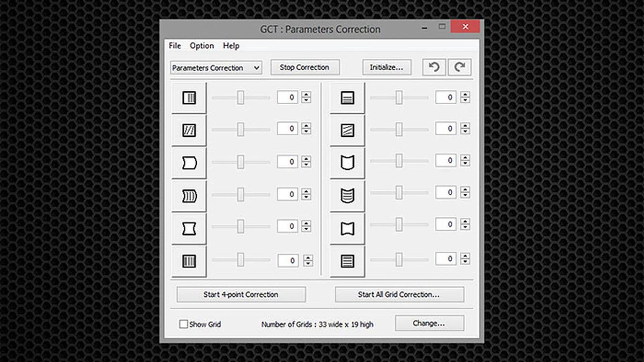
Task: Click the undo arrow icon
Action: pyautogui.click(x=434, y=67)
